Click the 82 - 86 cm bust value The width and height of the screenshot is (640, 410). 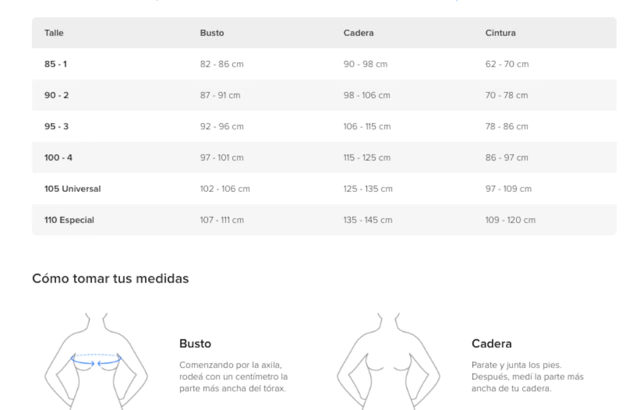[x=222, y=64]
